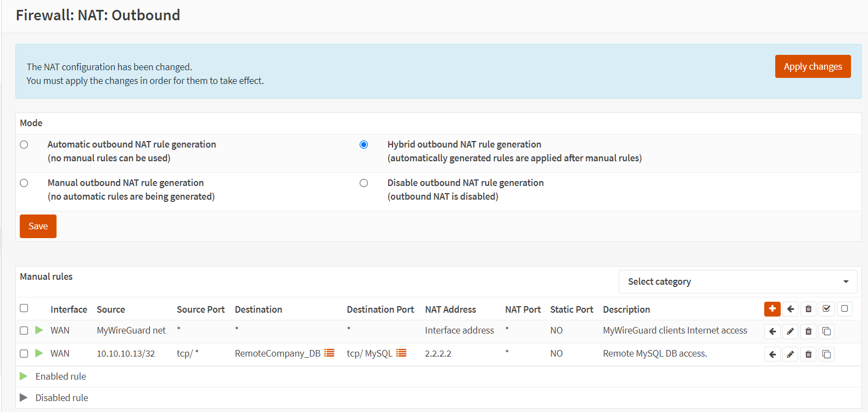This screenshot has width=868, height=412.
Task: Edit the Remote MySQL DB access rule
Action: (x=790, y=354)
